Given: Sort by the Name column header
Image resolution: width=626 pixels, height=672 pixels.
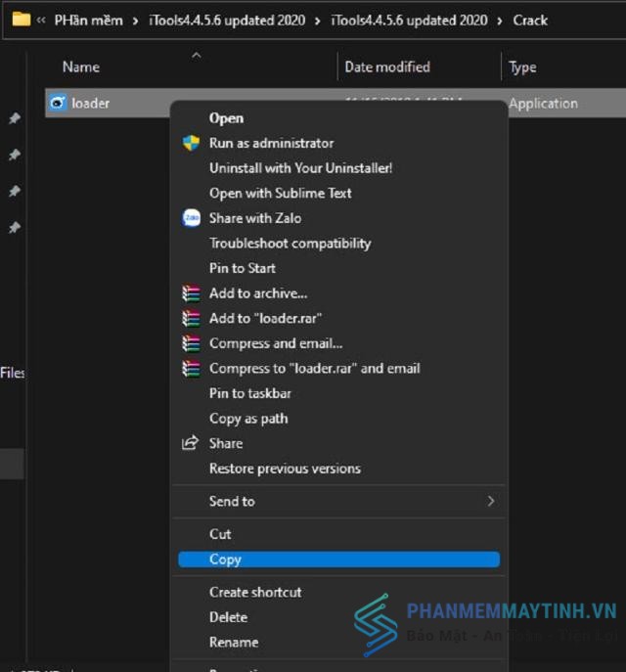Looking at the screenshot, I should [81, 67].
